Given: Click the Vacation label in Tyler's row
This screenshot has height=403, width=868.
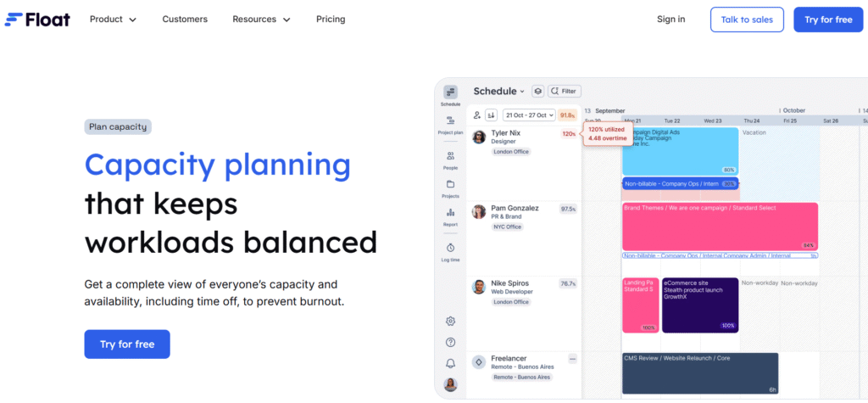Looking at the screenshot, I should pos(754,133).
